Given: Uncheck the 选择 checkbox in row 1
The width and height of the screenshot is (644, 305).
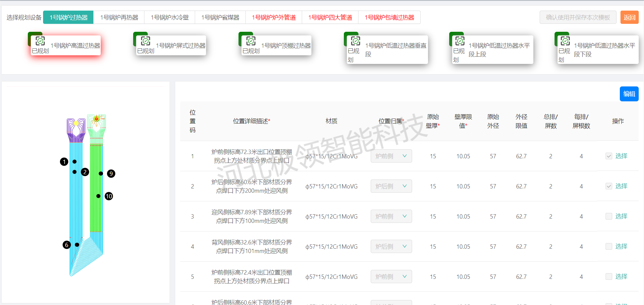Looking at the screenshot, I should (x=609, y=156).
